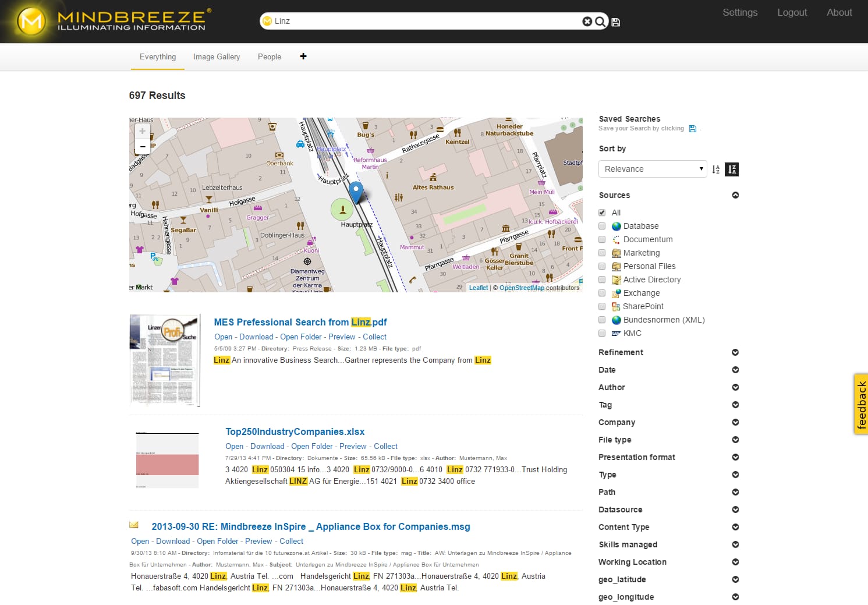Check the Marketing source checkbox
The image size is (868, 605).
[602, 253]
